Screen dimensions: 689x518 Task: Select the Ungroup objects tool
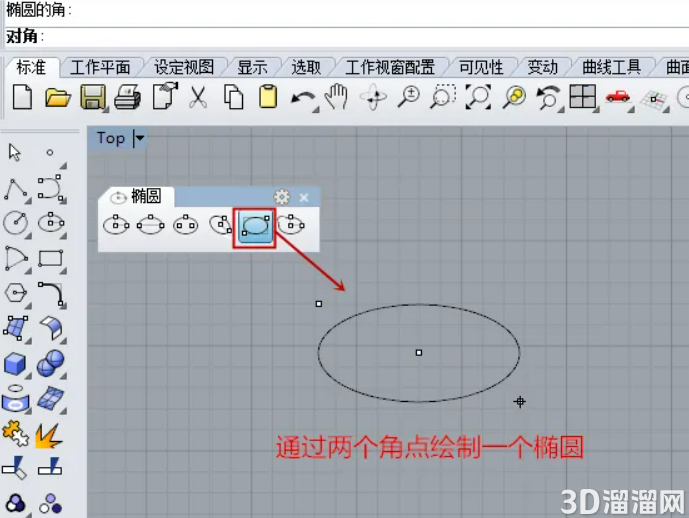51,504
